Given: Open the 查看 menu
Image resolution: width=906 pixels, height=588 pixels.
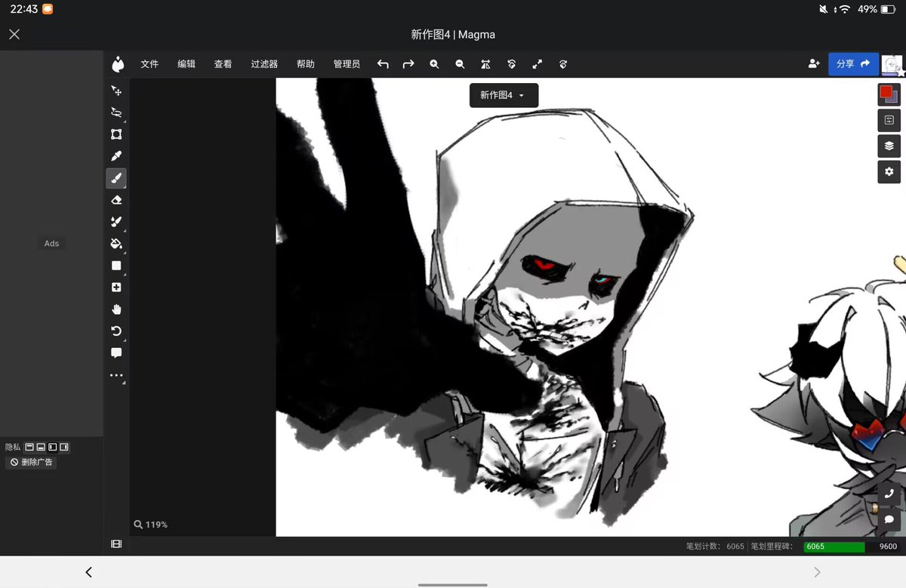Looking at the screenshot, I should click(x=223, y=64).
